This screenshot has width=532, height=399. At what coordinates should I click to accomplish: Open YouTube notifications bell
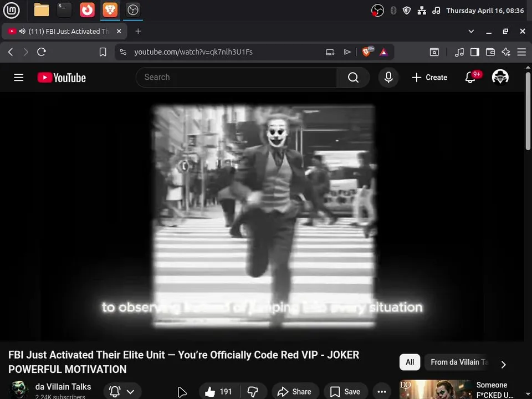click(470, 78)
